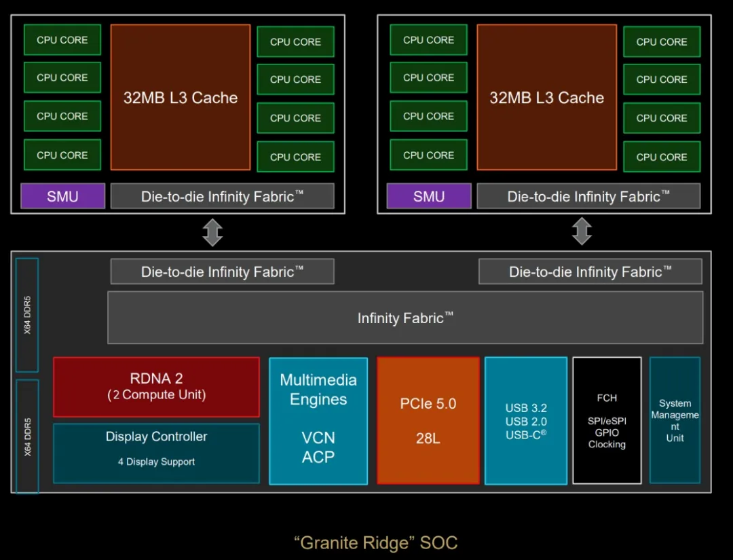Click the 32MB L3 Cache block in left die

pyautogui.click(x=181, y=97)
